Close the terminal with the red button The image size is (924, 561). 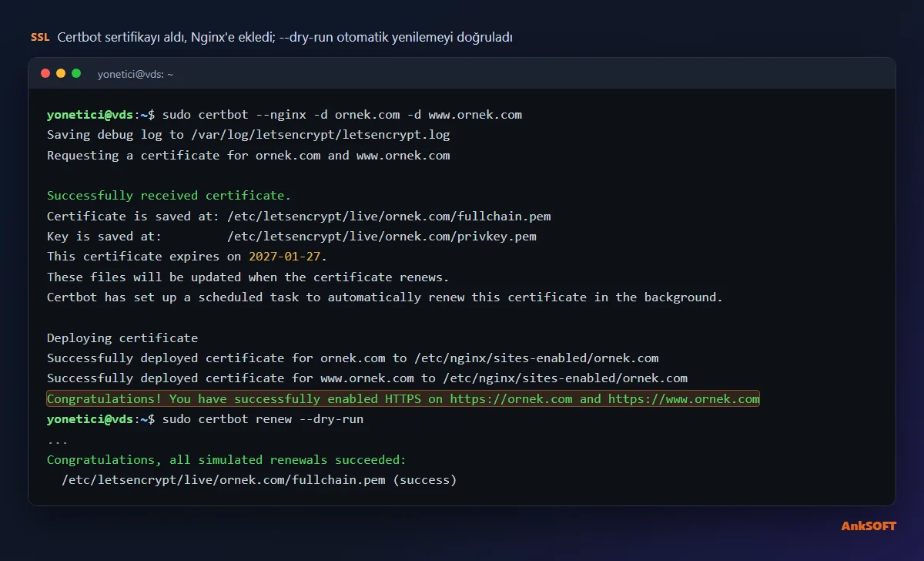tap(45, 73)
